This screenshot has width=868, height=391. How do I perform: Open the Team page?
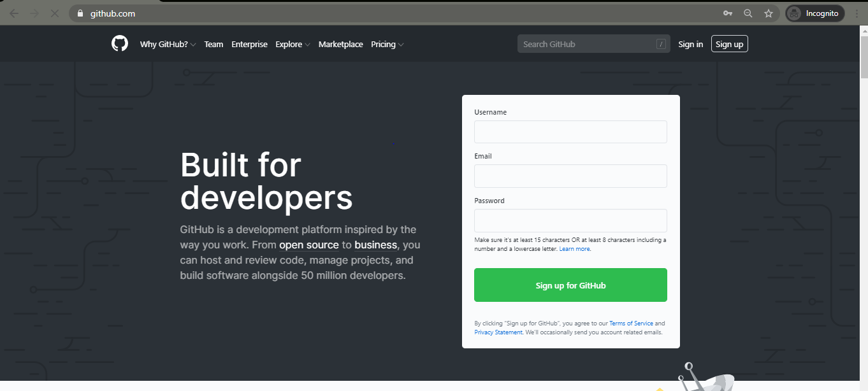[213, 44]
